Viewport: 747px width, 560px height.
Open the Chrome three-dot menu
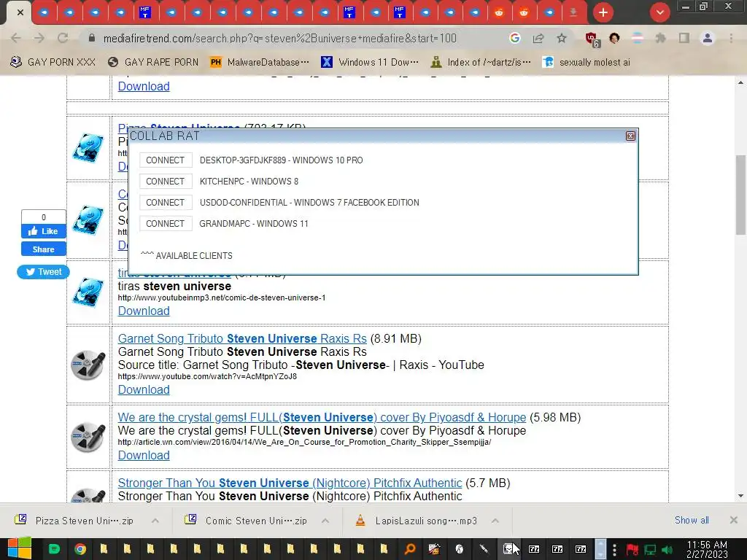731,38
